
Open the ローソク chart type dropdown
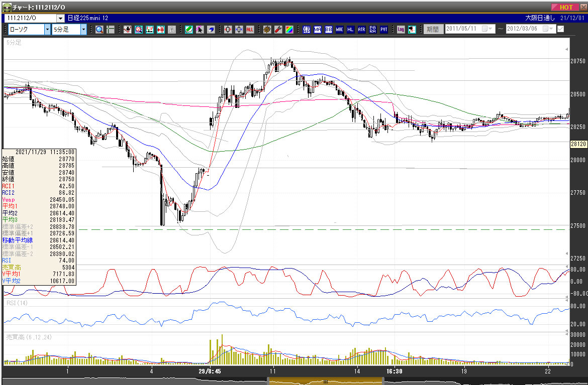47,30
